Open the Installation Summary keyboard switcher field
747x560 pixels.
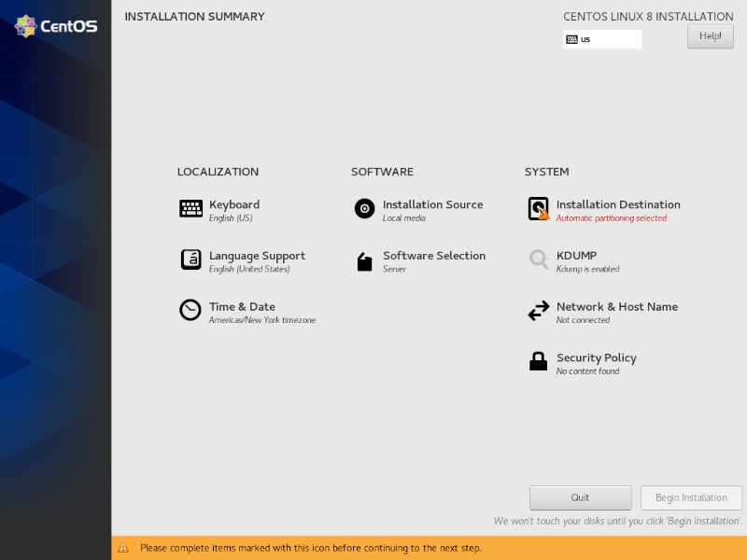point(602,38)
